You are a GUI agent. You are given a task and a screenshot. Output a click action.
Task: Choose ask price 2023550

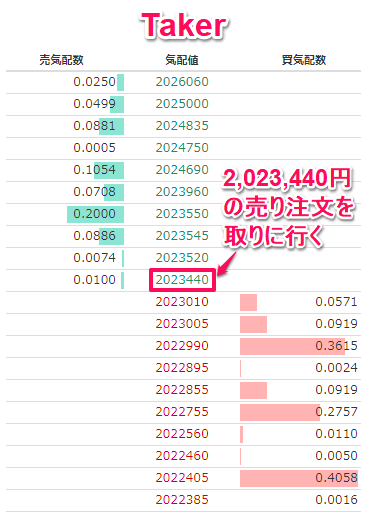182,214
